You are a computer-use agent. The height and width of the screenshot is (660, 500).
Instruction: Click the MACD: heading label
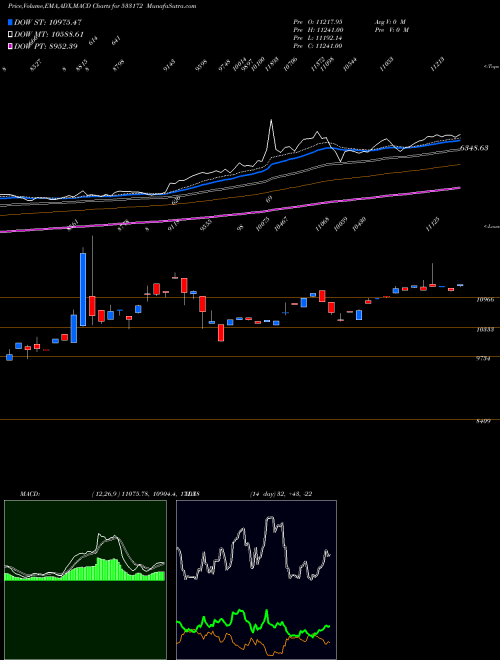30,494
